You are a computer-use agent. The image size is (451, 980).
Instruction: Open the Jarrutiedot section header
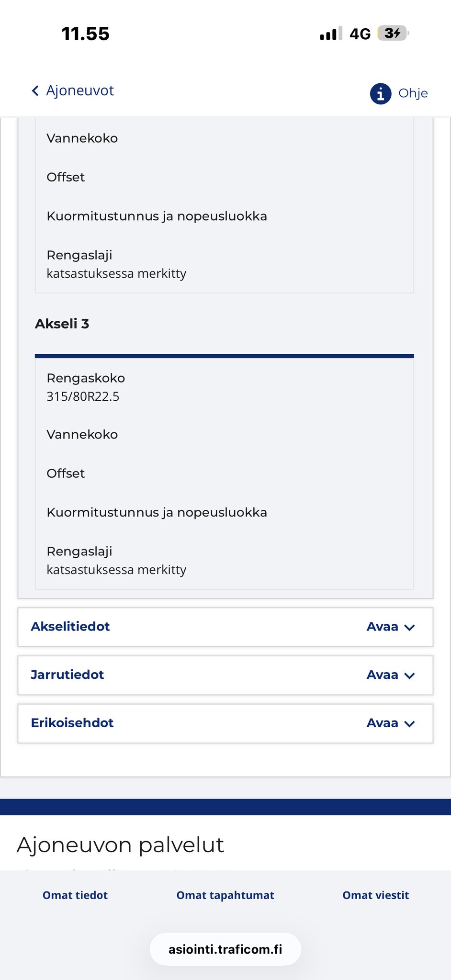click(68, 675)
